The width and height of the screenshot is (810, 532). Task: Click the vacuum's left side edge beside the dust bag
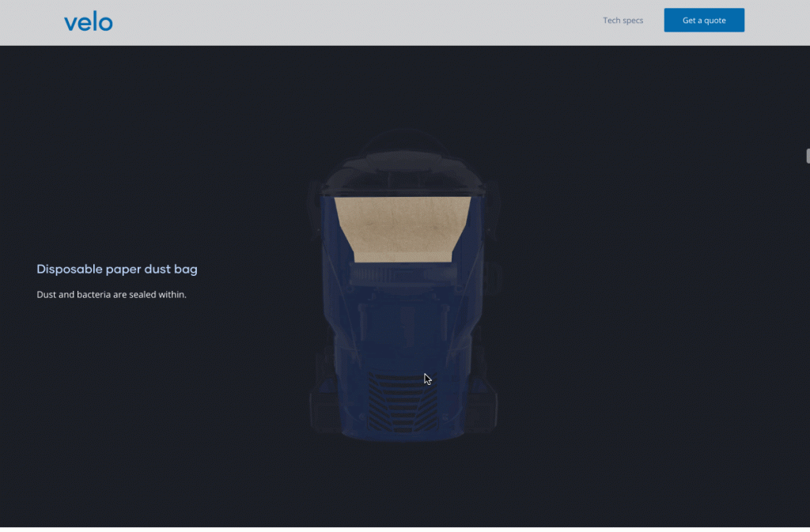coord(325,229)
